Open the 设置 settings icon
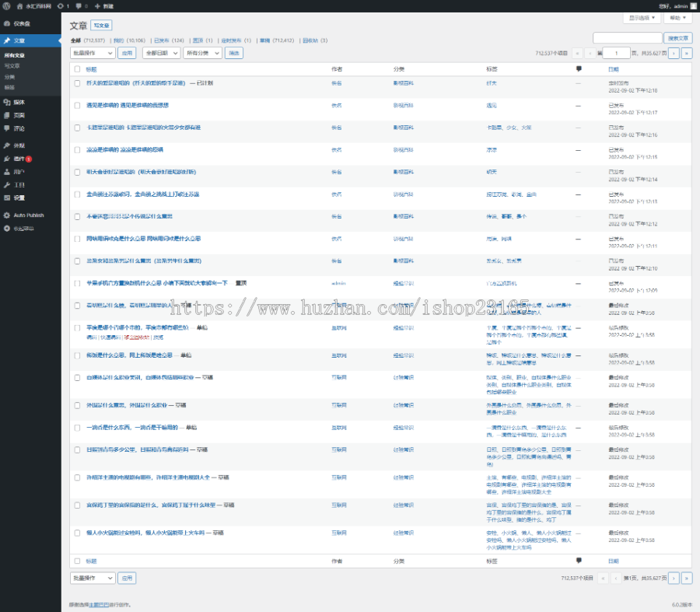The width and height of the screenshot is (700, 612). click(7, 198)
